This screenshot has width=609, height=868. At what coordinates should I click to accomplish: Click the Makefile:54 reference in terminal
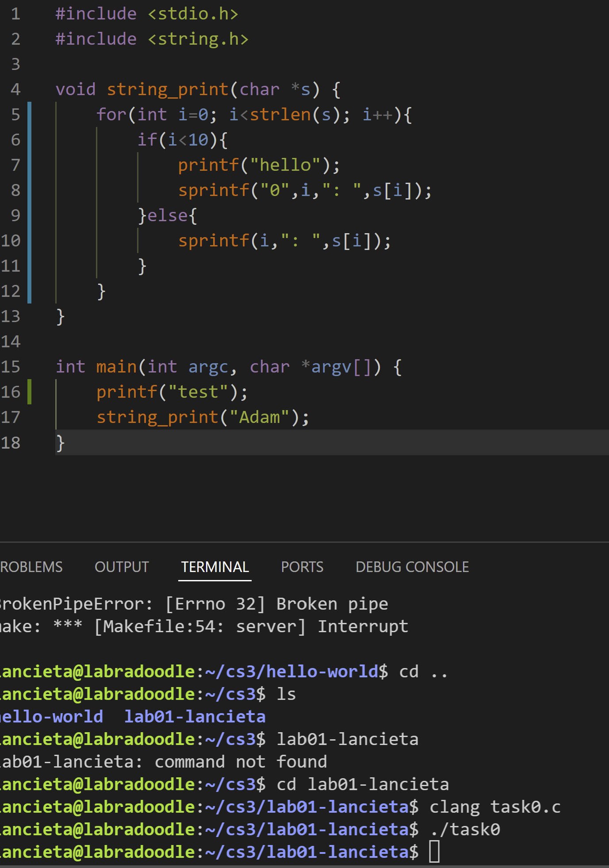coord(160,626)
